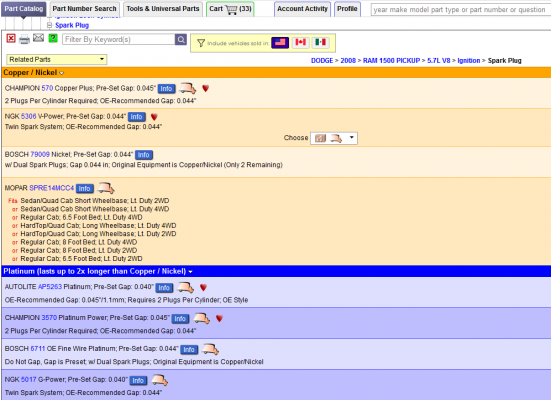Viewport: 551px width, 400px height.
Task: Toggle vehicles sold in Canada flag
Action: pos(300,43)
